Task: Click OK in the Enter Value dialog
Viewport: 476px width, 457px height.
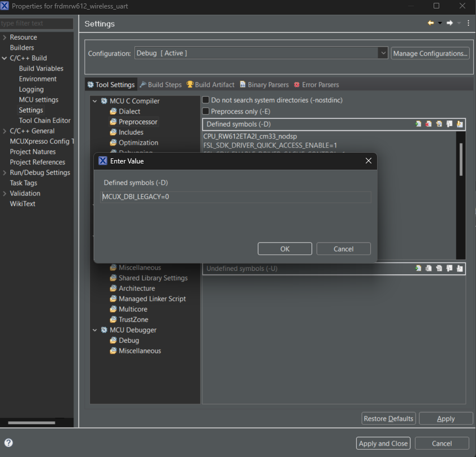Action: 284,249
